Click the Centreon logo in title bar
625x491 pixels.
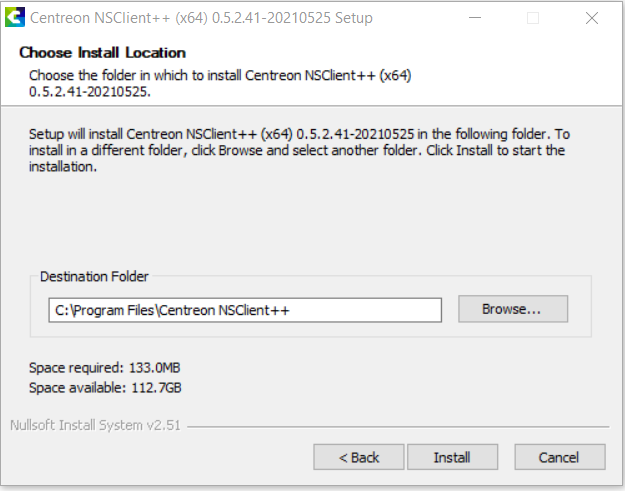14,18
